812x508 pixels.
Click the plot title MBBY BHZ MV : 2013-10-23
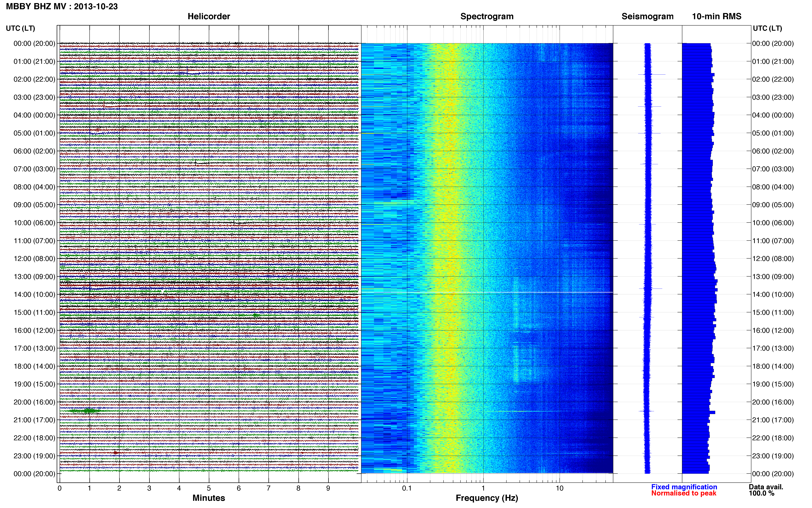pos(62,6)
